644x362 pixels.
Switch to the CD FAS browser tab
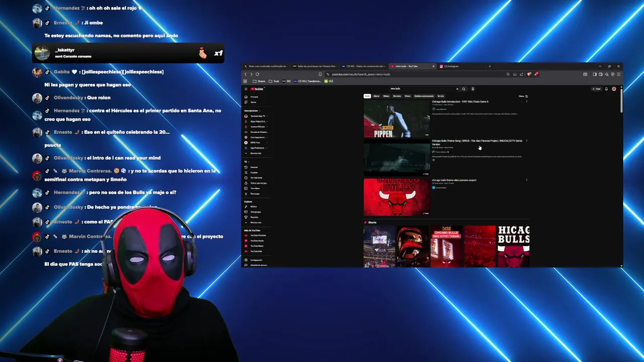pos(363,66)
